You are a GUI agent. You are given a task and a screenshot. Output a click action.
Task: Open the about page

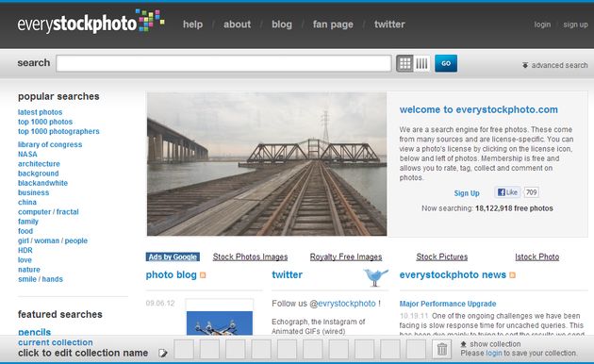pos(238,25)
